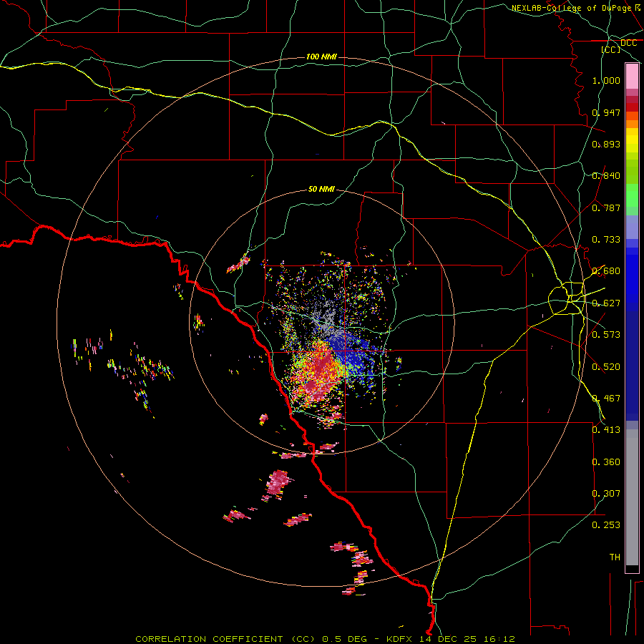644x644 pixels.
Task: Pick the pink segment at the top of the color bar
Action: pos(632,77)
